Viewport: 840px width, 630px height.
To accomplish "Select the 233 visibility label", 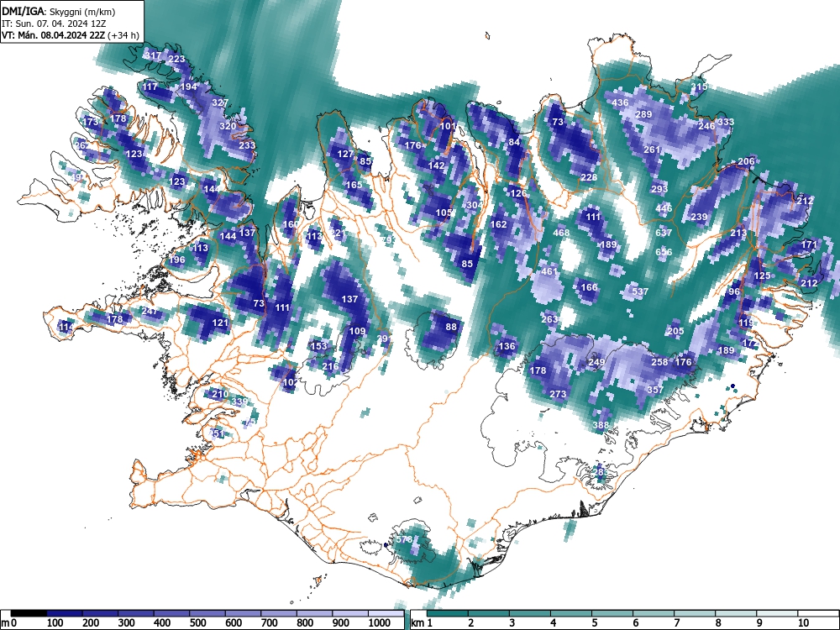I will point(247,145).
